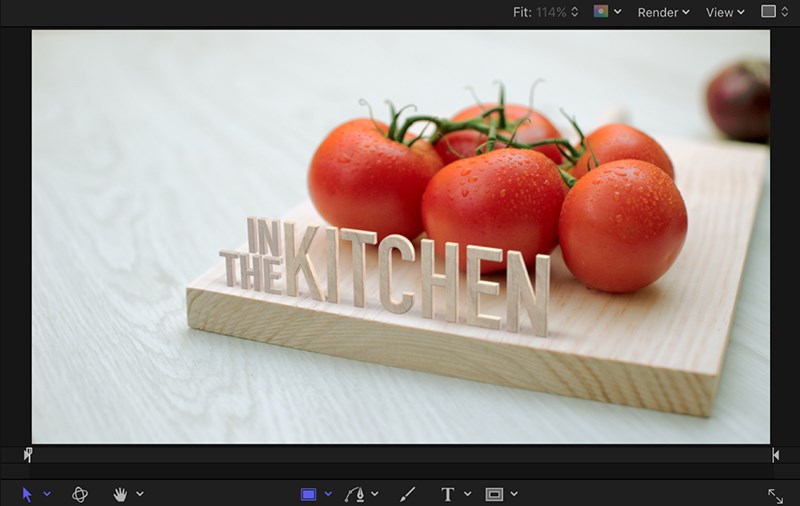Select the Bezier pen tool
The width and height of the screenshot is (800, 506).
pos(354,494)
